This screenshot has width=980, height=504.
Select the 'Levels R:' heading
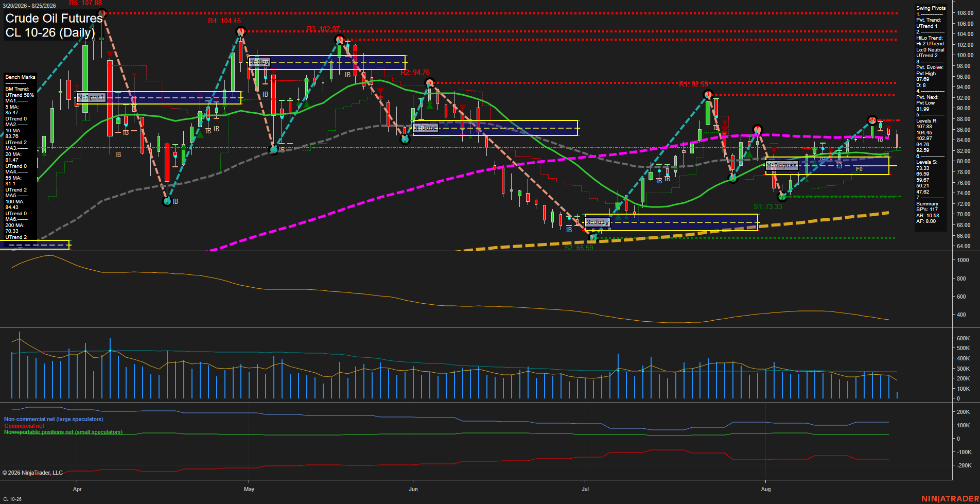(927, 121)
